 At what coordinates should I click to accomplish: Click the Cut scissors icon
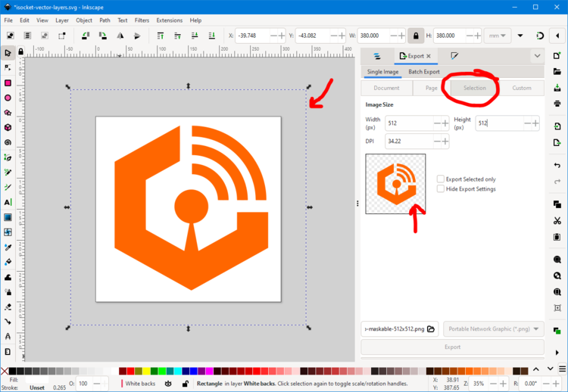tap(557, 220)
